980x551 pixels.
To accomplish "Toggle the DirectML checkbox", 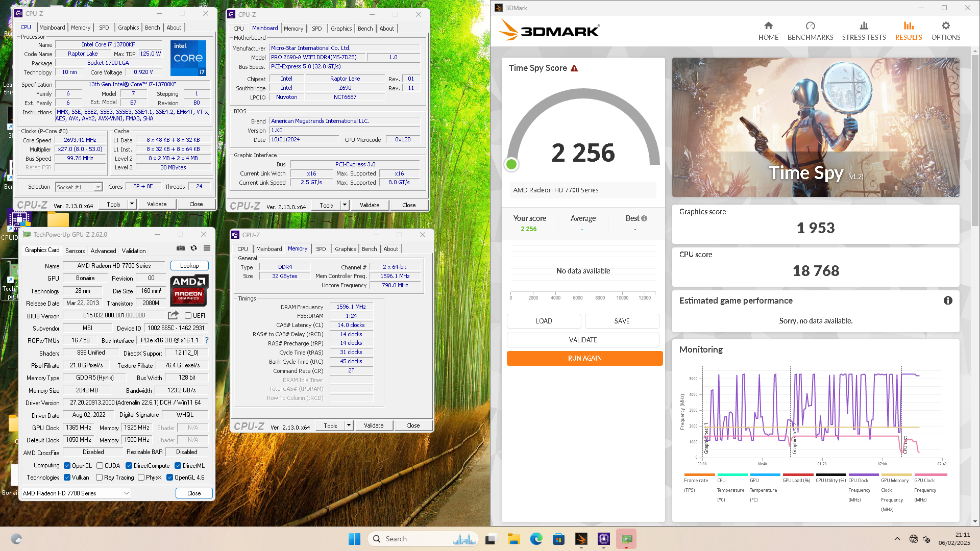I will [x=178, y=466].
